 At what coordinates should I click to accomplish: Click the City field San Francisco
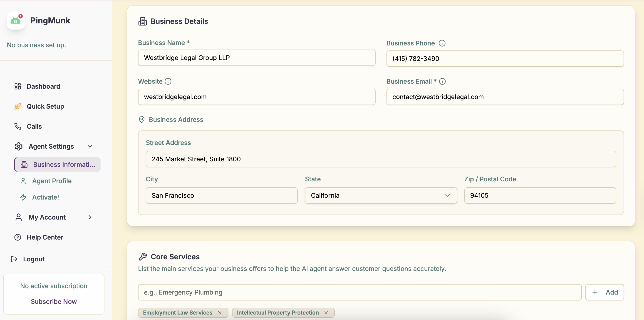pyautogui.click(x=221, y=195)
